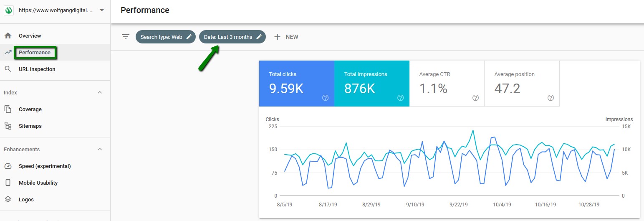Viewport: 644px width, 221px height.
Task: Open the property selector dropdown
Action: (102, 10)
